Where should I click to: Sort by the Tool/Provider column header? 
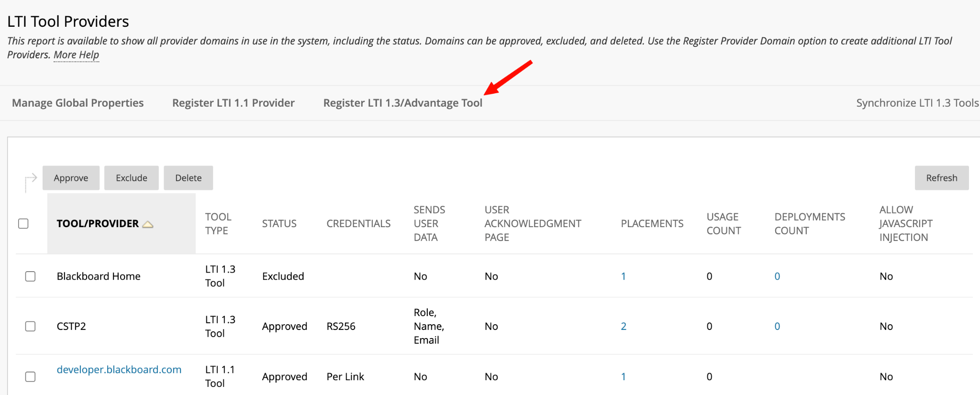pos(98,223)
